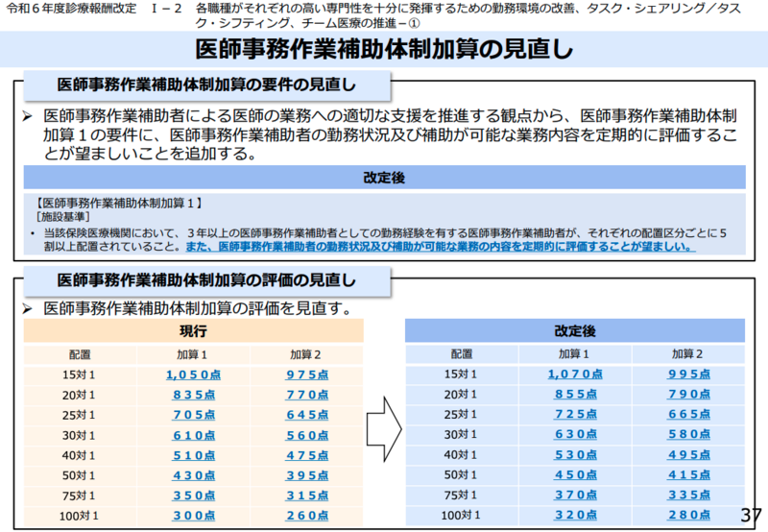The height and width of the screenshot is (532, 768).
Task: Click the underlined 1,050点 value
Action: click(x=193, y=375)
